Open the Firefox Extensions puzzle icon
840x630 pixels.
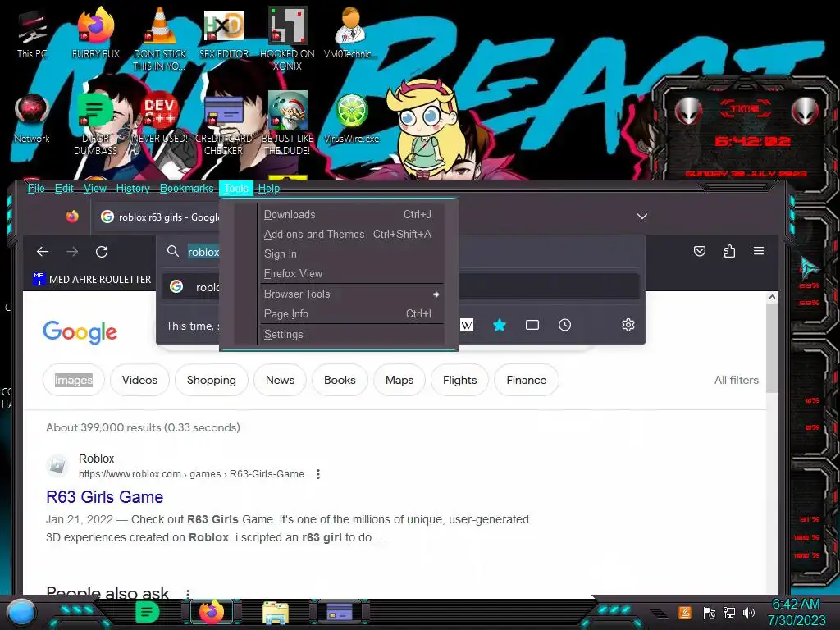pos(729,251)
